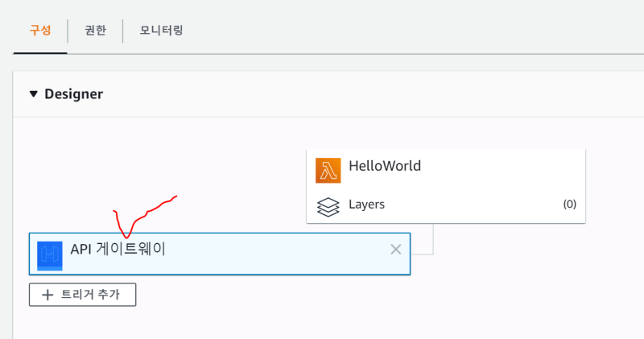
Task: Click the orange Lambda function icon
Action: [328, 170]
